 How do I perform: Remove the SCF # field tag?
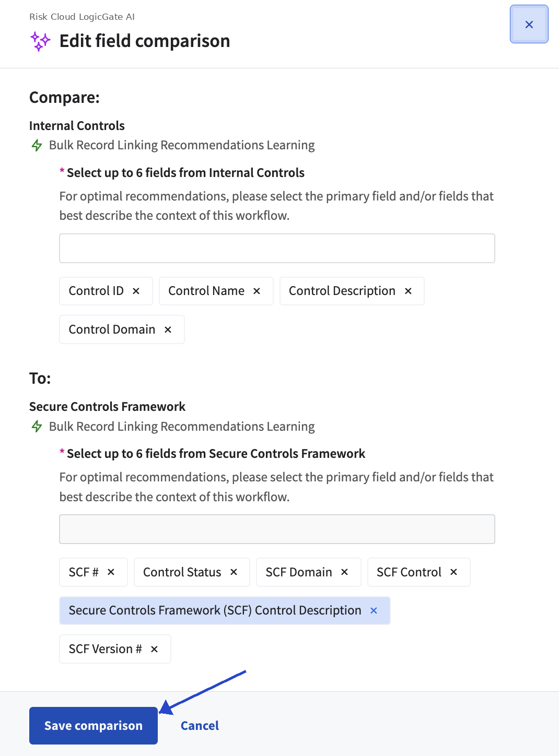[111, 572]
